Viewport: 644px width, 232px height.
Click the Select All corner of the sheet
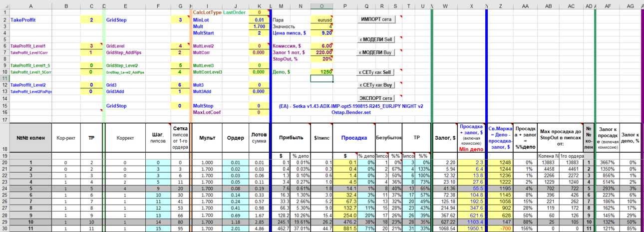4,6
